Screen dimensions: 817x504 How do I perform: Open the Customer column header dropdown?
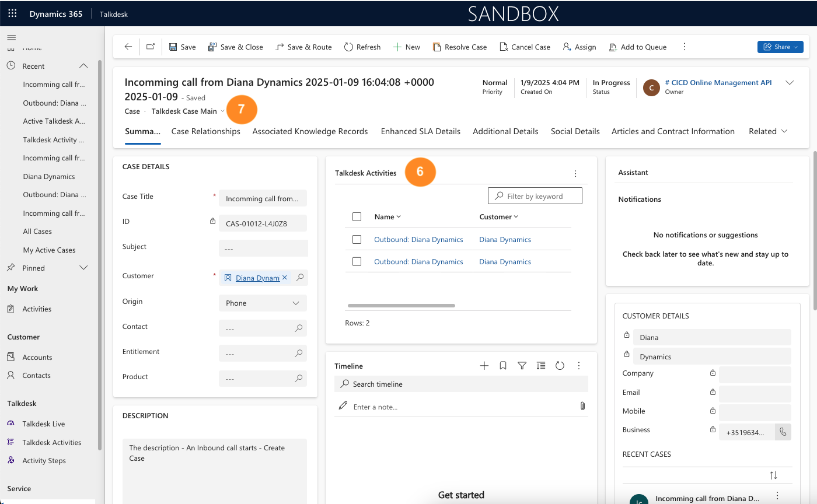(x=498, y=216)
